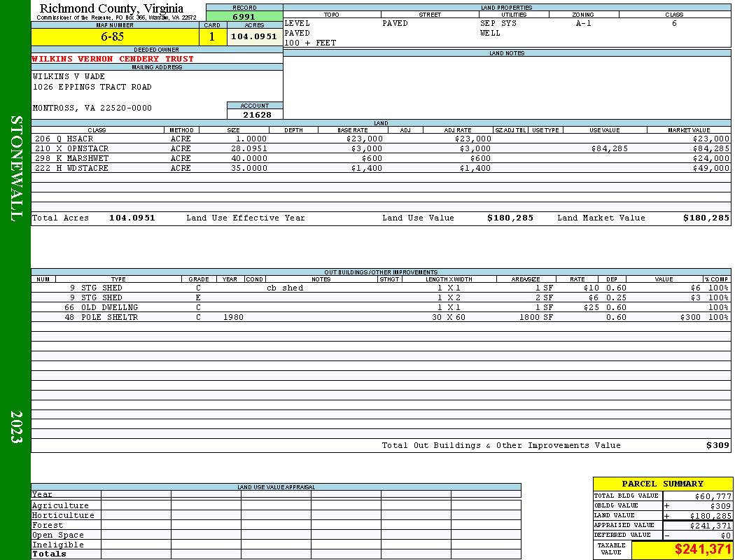Click the Land Use Effective Year label

[246, 218]
